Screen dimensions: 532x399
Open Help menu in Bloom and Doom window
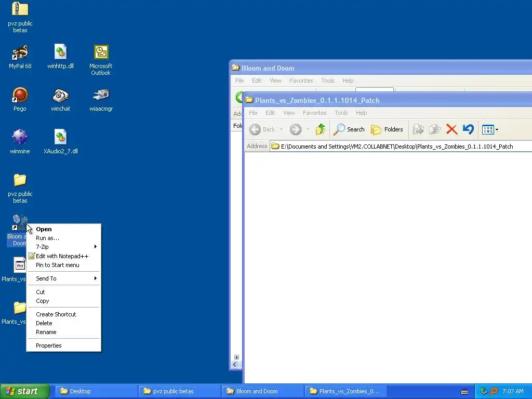coord(348,81)
